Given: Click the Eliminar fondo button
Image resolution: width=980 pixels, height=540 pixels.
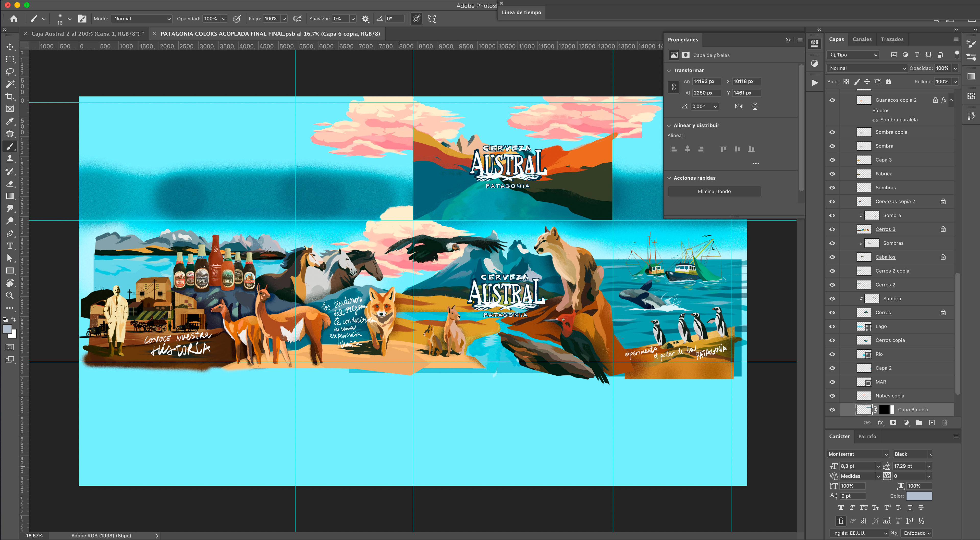Looking at the screenshot, I should [x=714, y=191].
